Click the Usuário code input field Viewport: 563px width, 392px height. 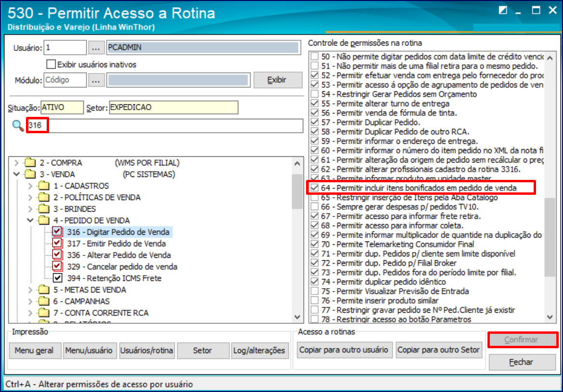point(65,48)
